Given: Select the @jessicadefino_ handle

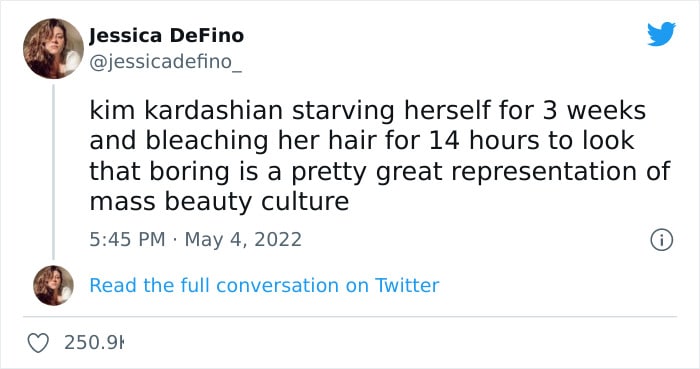Looking at the screenshot, I should tap(166, 62).
